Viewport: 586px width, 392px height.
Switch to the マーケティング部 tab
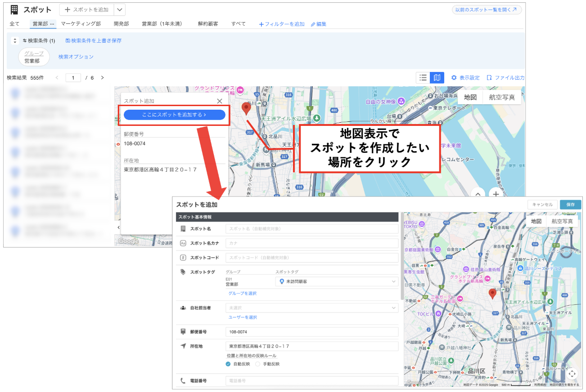coord(81,24)
